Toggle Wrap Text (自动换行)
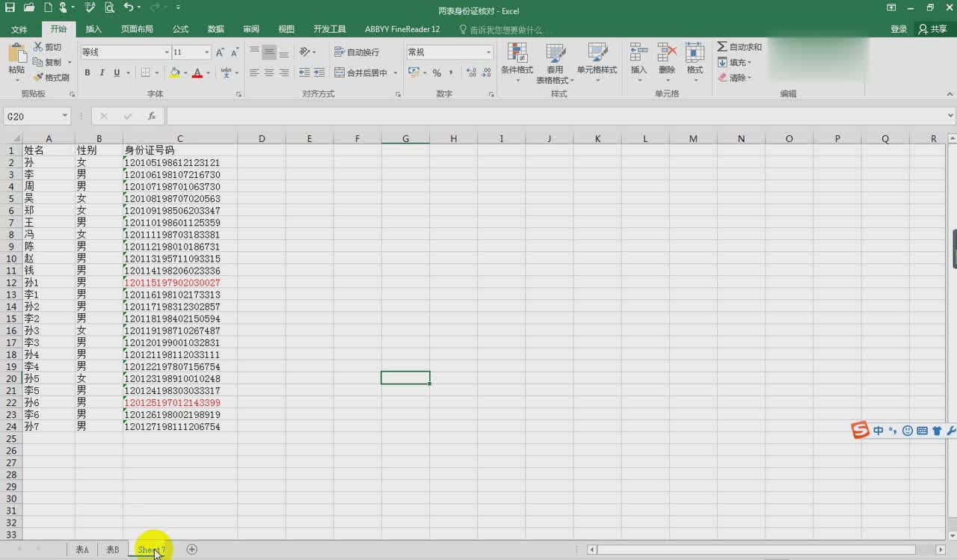Viewport: 957px width, 560px height. (356, 52)
